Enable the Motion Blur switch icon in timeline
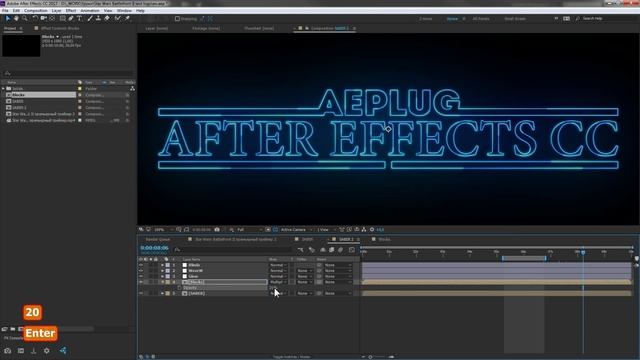 tap(340, 250)
